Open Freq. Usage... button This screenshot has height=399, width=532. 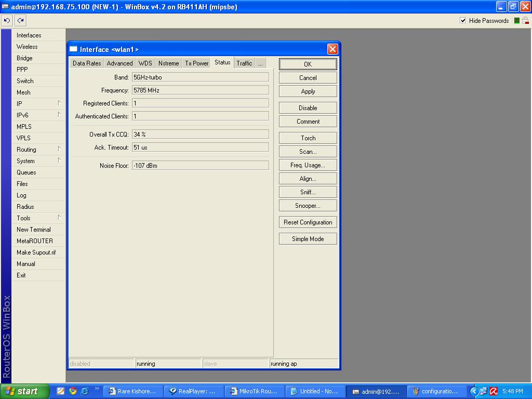pyautogui.click(x=308, y=165)
